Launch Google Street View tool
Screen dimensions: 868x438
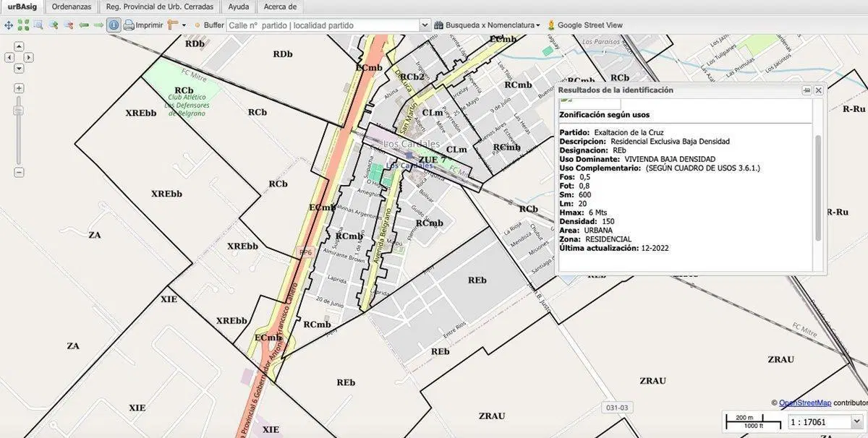pyautogui.click(x=584, y=25)
